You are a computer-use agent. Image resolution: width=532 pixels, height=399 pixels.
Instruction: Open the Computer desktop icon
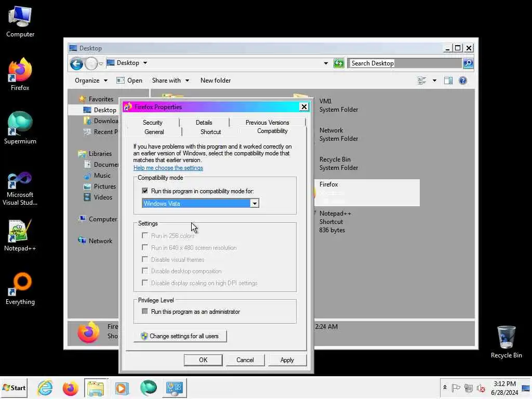point(20,21)
